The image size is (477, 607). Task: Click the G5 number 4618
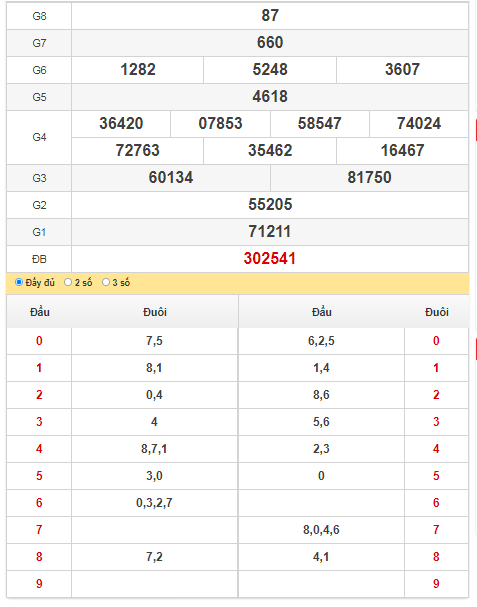point(270,96)
